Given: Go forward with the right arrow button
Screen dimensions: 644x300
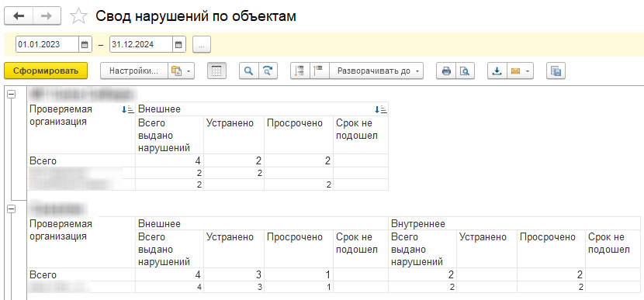Looking at the screenshot, I should pyautogui.click(x=47, y=16).
